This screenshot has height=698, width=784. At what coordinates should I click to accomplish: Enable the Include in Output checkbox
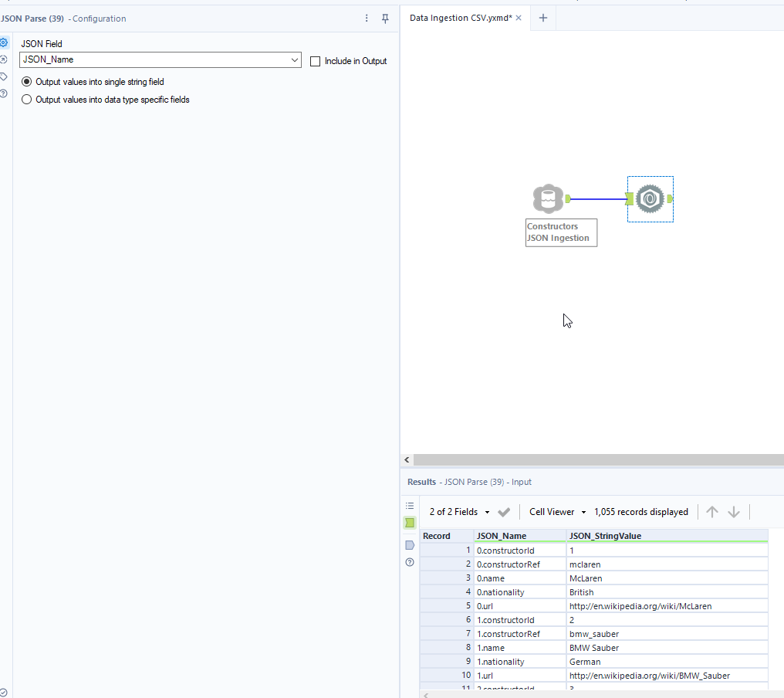(315, 62)
